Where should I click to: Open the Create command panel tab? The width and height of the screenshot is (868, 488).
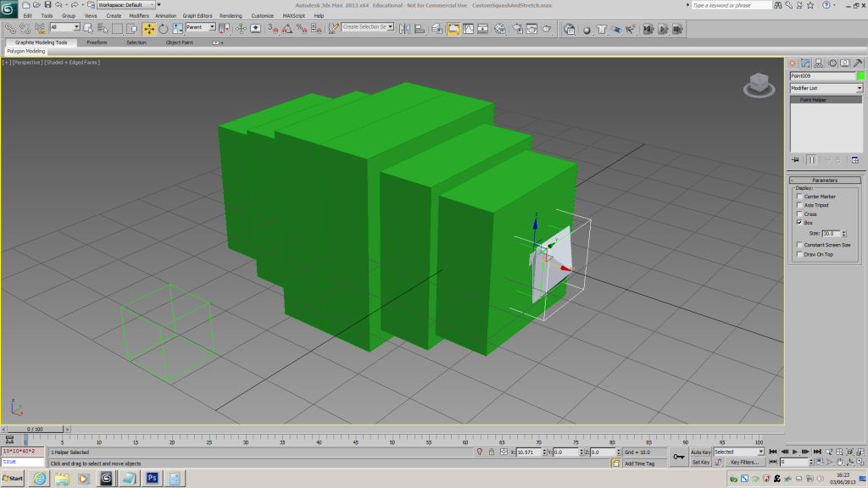coord(793,63)
